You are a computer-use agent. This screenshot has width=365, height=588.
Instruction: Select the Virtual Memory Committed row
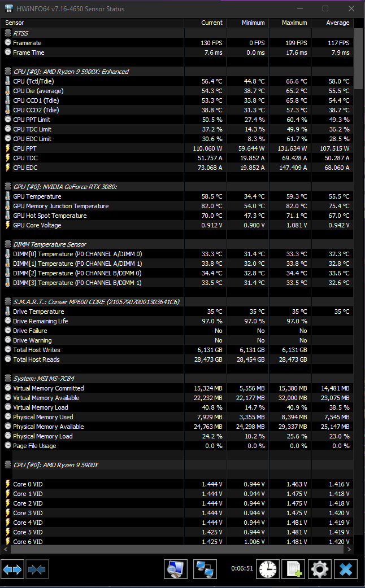(x=177, y=388)
